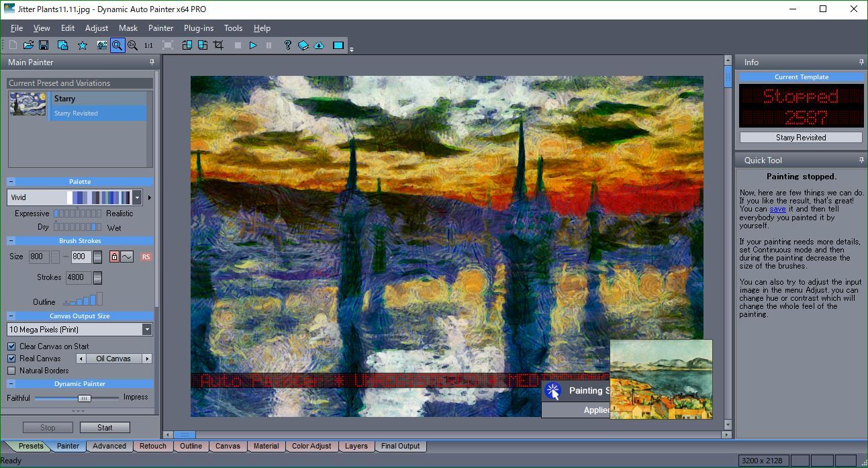The width and height of the screenshot is (868, 468).
Task: Enable Natural Borders checkbox
Action: coord(11,370)
